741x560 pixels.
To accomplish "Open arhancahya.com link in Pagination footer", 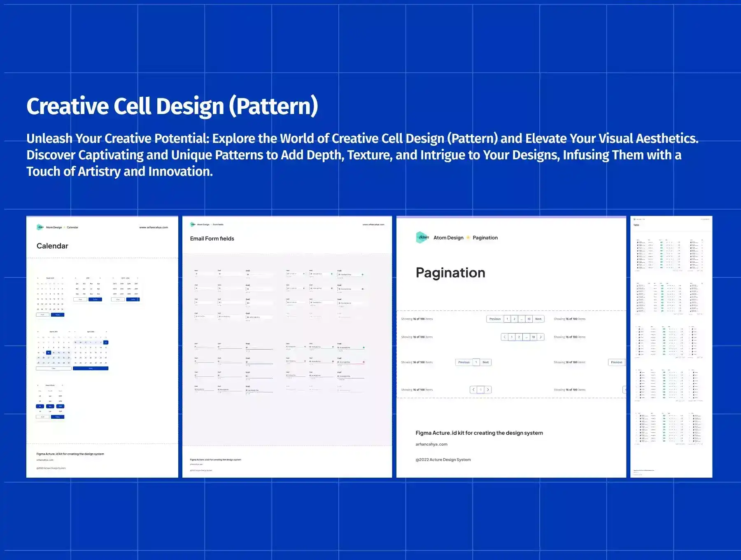I will pyautogui.click(x=431, y=444).
